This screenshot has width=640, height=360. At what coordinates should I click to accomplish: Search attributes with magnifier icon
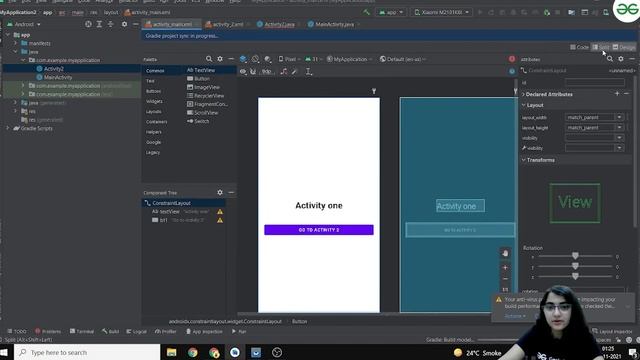tap(610, 59)
